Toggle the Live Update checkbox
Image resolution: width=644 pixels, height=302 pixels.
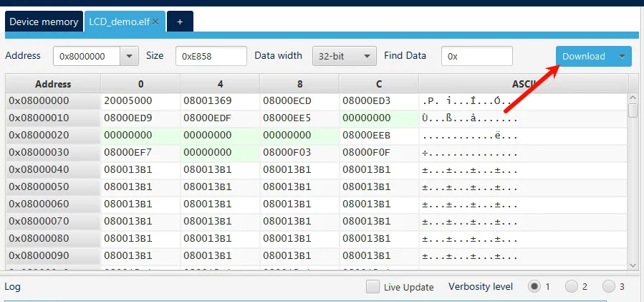(x=373, y=287)
